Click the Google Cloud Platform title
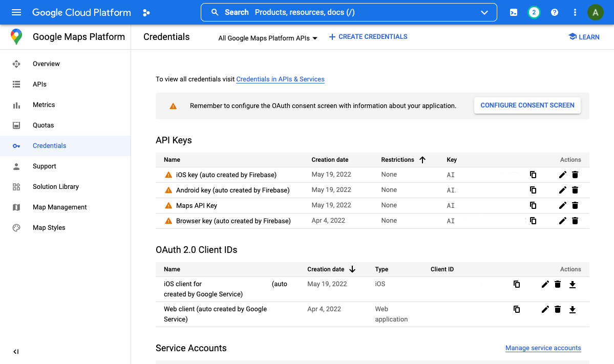Viewport: 614px width, 364px height. coord(81,12)
